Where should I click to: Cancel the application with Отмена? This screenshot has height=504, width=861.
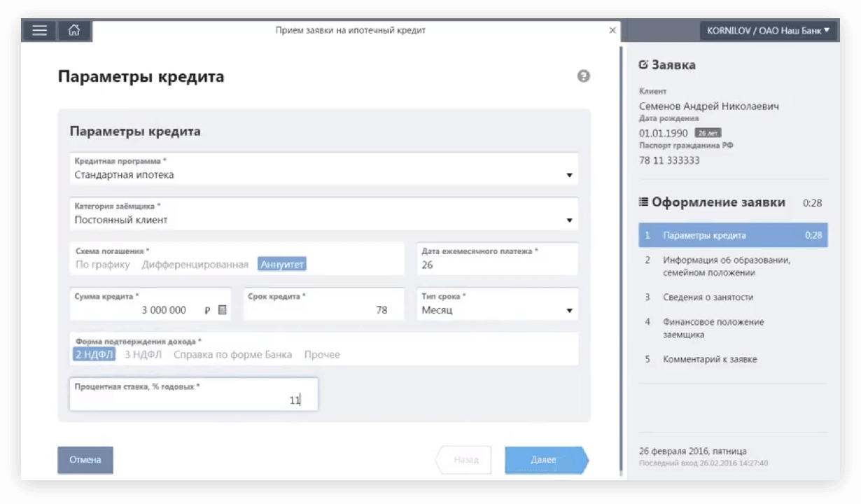coord(85,459)
